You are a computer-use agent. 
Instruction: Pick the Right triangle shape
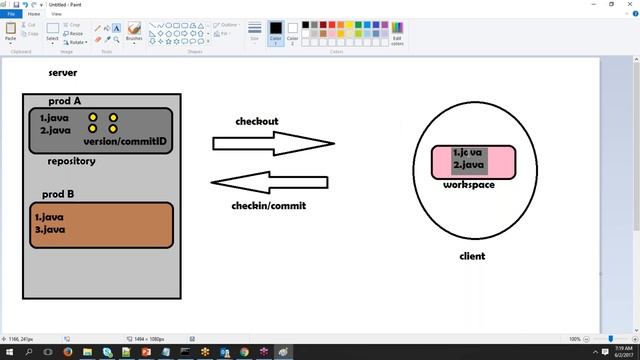152,33
